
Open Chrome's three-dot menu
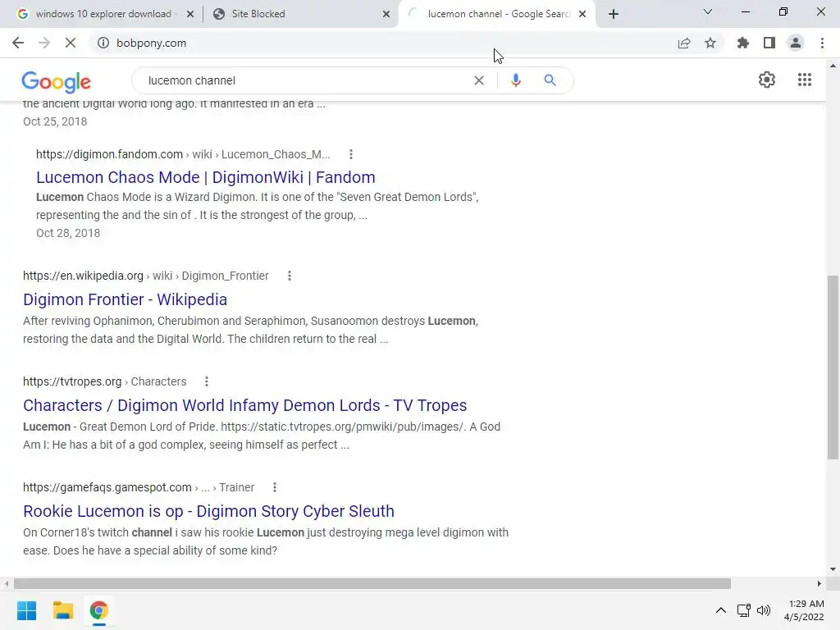(822, 43)
